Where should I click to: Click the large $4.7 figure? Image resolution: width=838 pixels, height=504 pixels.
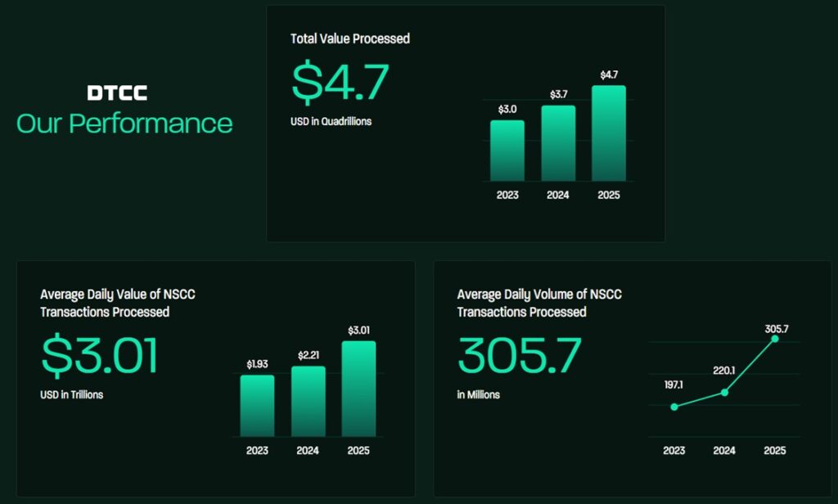pyautogui.click(x=340, y=83)
